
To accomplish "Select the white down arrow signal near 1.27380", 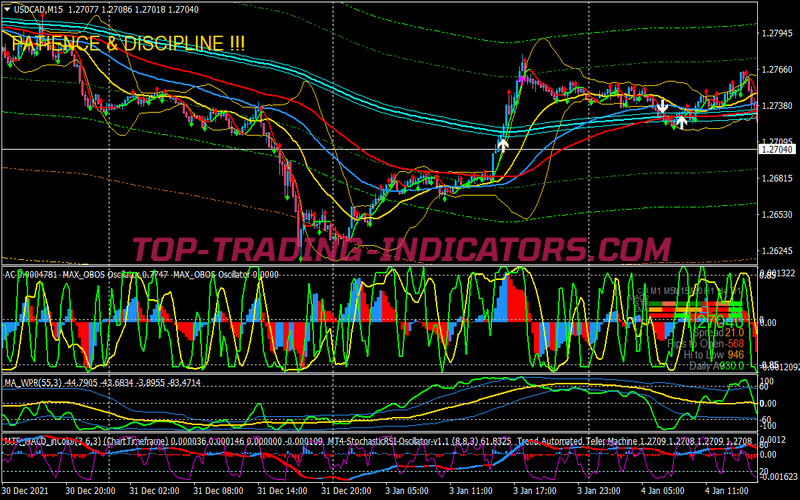I will point(662,107).
